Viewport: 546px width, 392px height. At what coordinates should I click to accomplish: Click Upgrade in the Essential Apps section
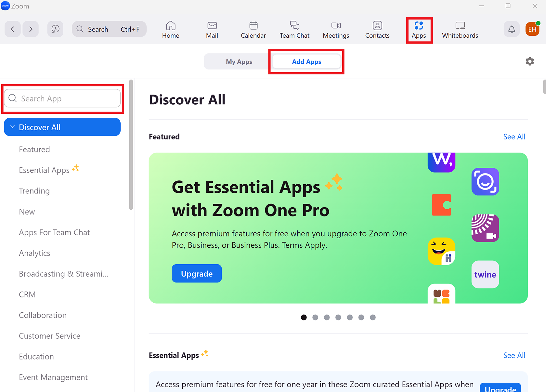coord(500,388)
